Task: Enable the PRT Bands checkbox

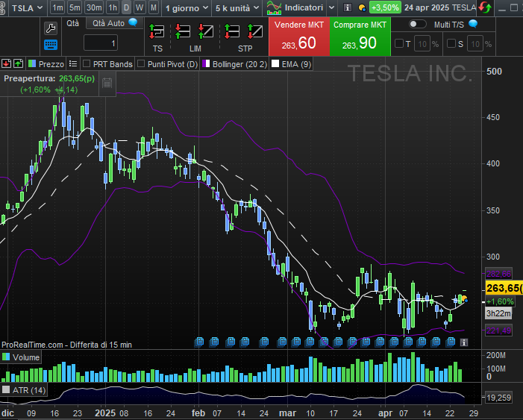Action: pos(87,64)
